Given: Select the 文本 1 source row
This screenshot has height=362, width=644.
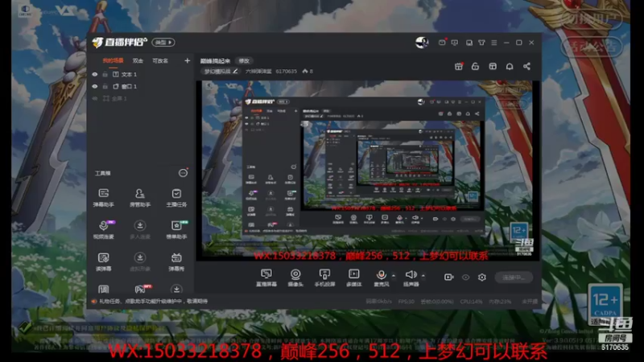Looking at the screenshot, I should click(x=140, y=74).
